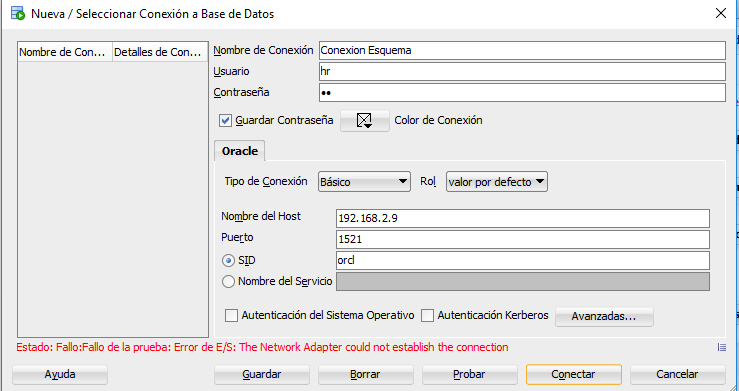Image resolution: width=739 pixels, height=391 pixels.
Task: Click the Conectar button
Action: (x=574, y=375)
